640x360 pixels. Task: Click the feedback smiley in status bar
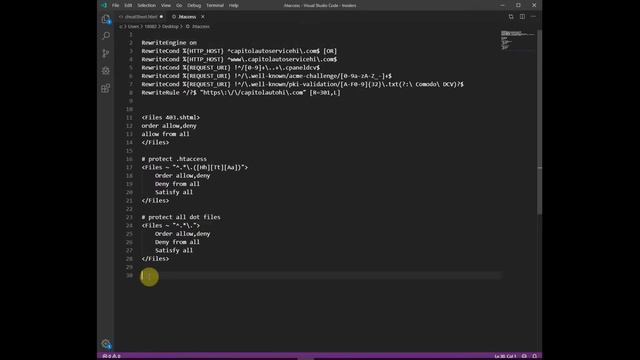[524, 356]
